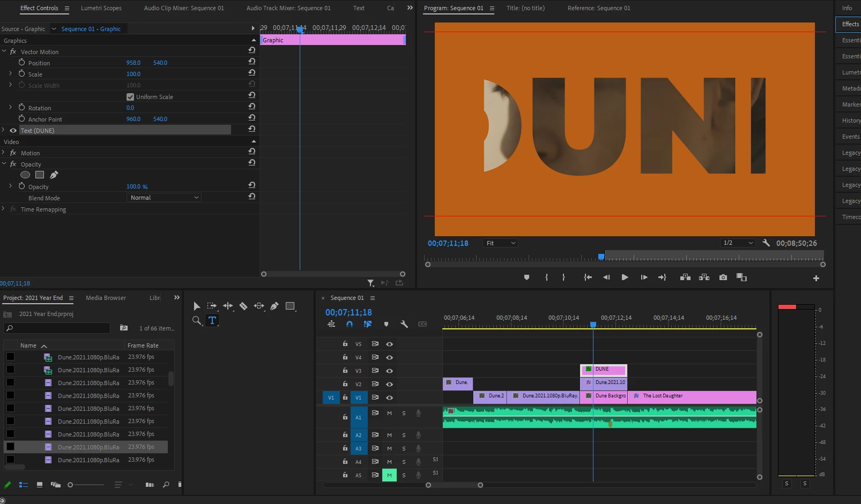This screenshot has width=861, height=504.
Task: Play the sequence in Program monitor
Action: (625, 277)
